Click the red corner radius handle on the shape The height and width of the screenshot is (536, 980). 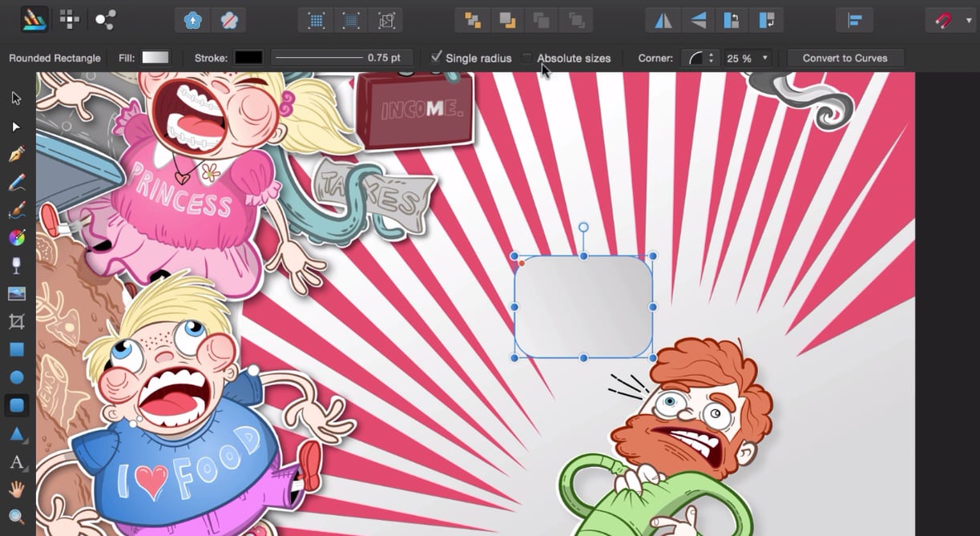point(522,263)
